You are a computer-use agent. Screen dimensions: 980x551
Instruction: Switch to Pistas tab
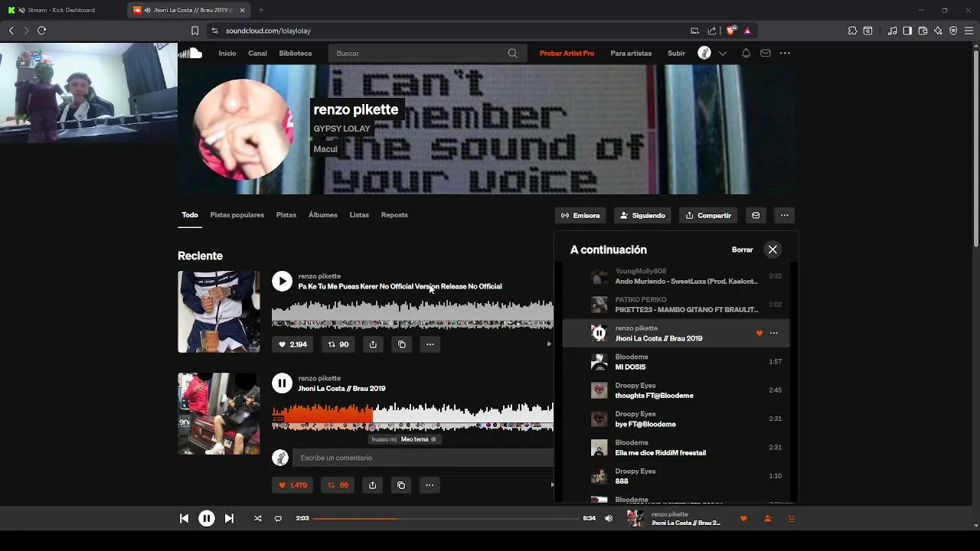point(286,215)
